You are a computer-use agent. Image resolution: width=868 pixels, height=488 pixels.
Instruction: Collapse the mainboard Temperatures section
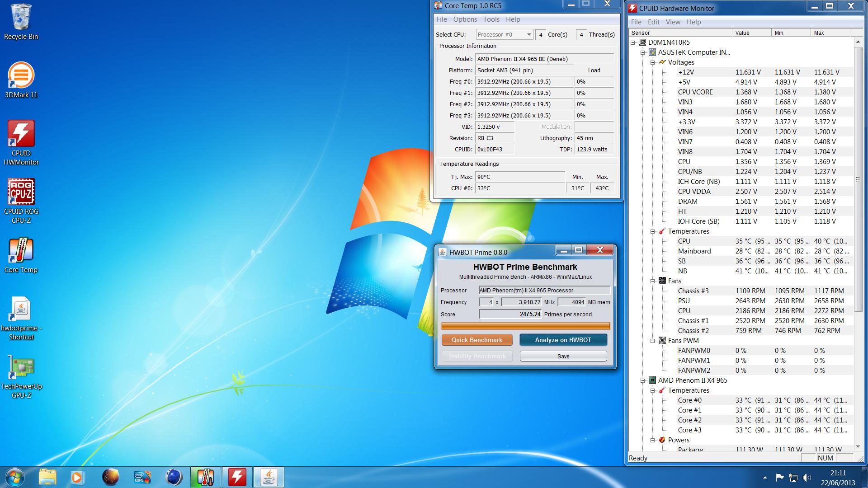click(653, 231)
